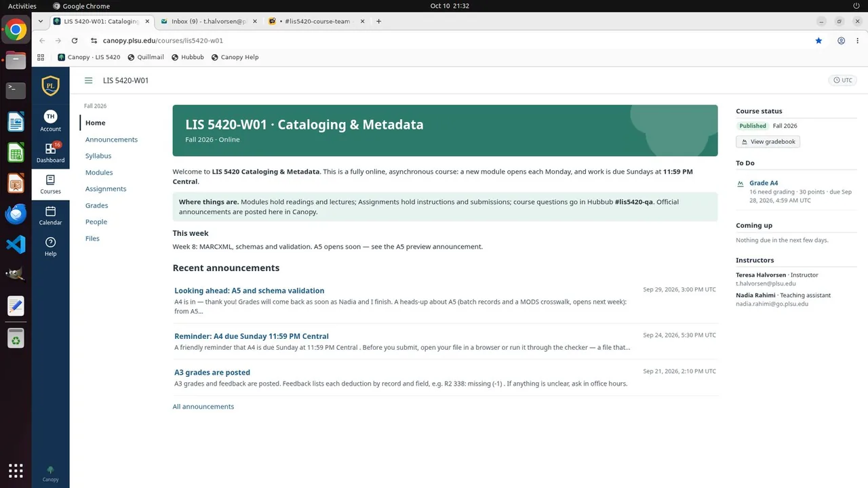Toggle the course navigation hamburger menu

(x=88, y=81)
